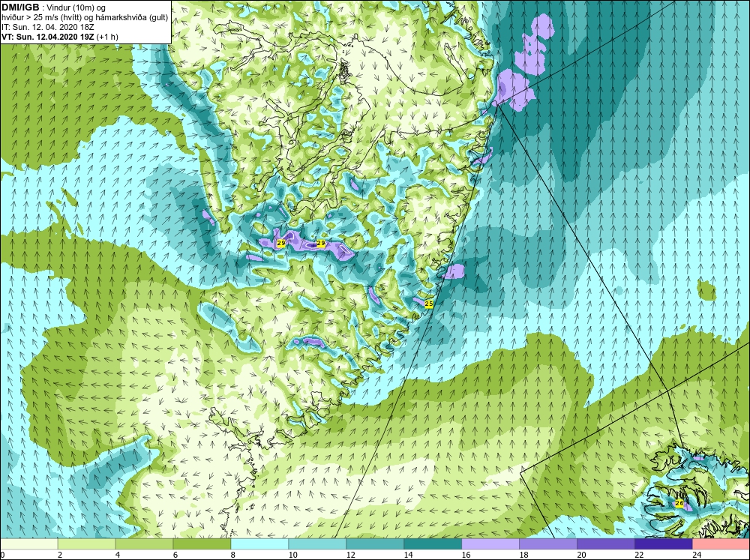Click the legend scale label 10
This screenshot has height=560, width=750.
click(x=292, y=555)
